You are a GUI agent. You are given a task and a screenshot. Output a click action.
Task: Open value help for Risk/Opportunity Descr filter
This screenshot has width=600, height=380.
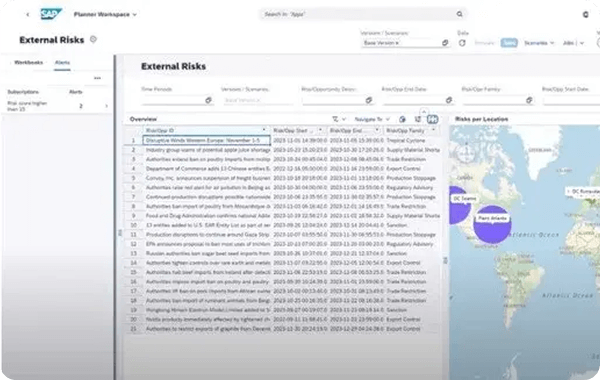368,100
